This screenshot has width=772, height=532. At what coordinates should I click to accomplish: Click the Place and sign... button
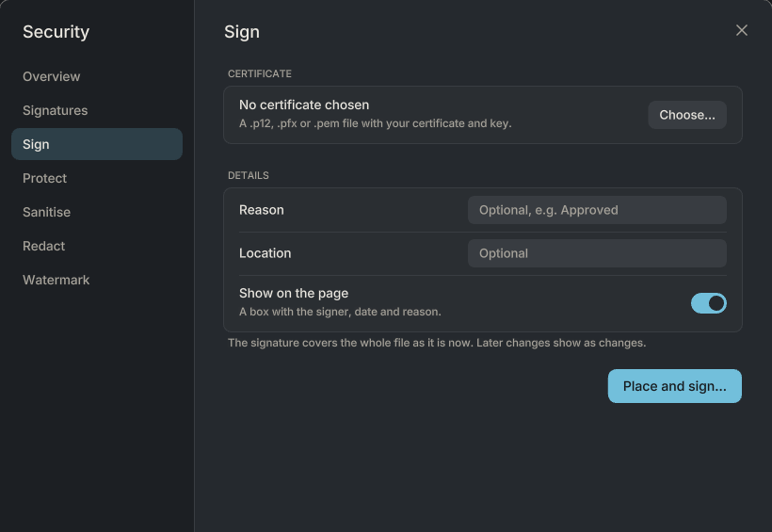674,386
